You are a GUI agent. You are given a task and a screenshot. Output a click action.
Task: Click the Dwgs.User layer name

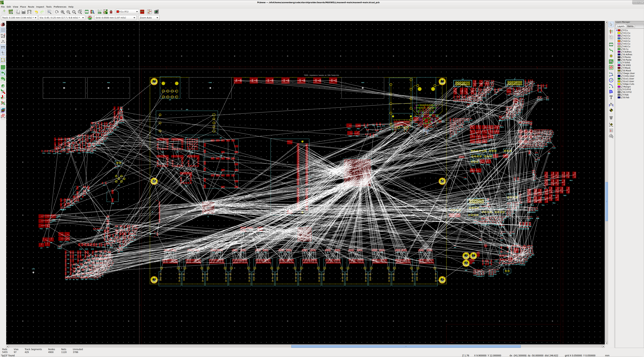629,73
